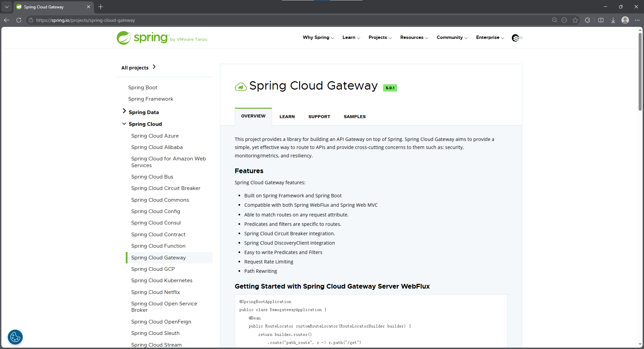Open Spring Framework project link
Screen dimensions: 644x349
(x=151, y=99)
